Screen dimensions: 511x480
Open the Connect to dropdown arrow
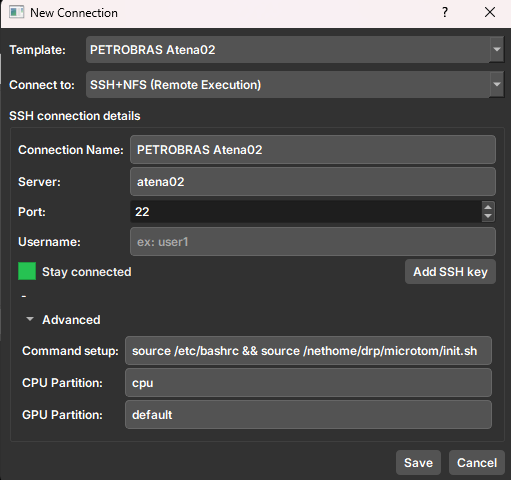[x=497, y=84]
